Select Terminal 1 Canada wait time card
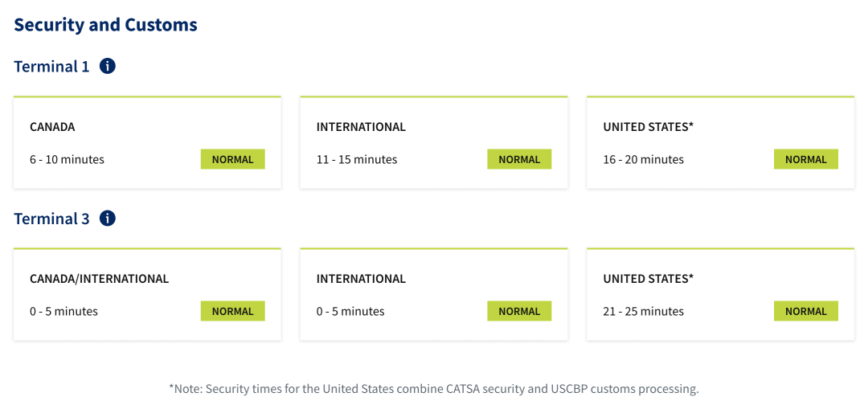868x409 pixels. 147,142
